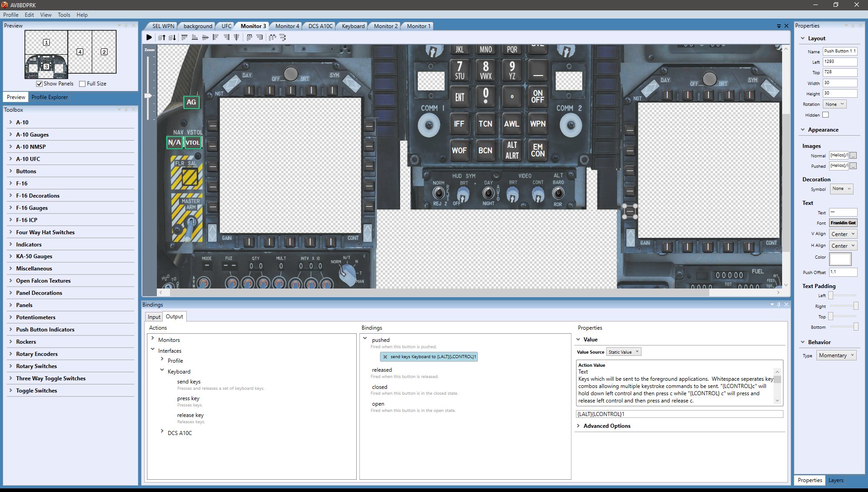Open the document tab list dropdown arrow

point(778,26)
